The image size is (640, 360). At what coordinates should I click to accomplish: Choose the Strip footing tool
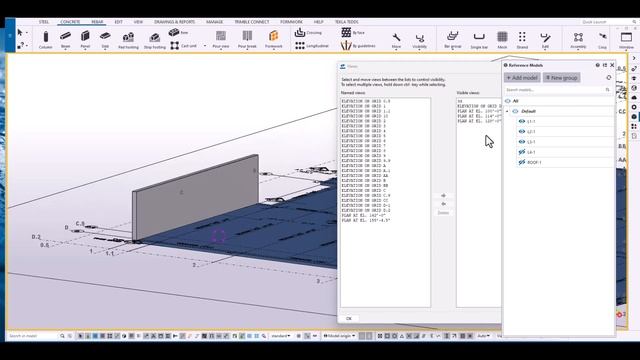(x=155, y=40)
